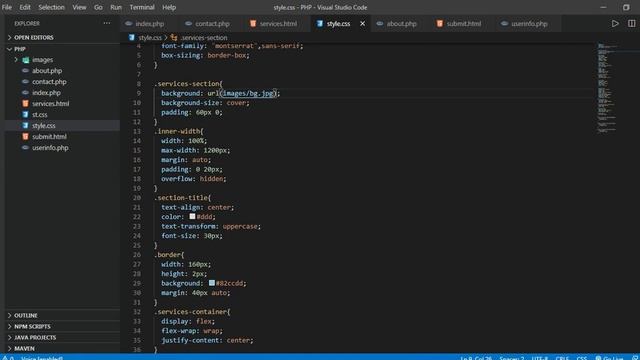
Task: Click the images/bg.jpg URL in code
Action: [x=248, y=93]
